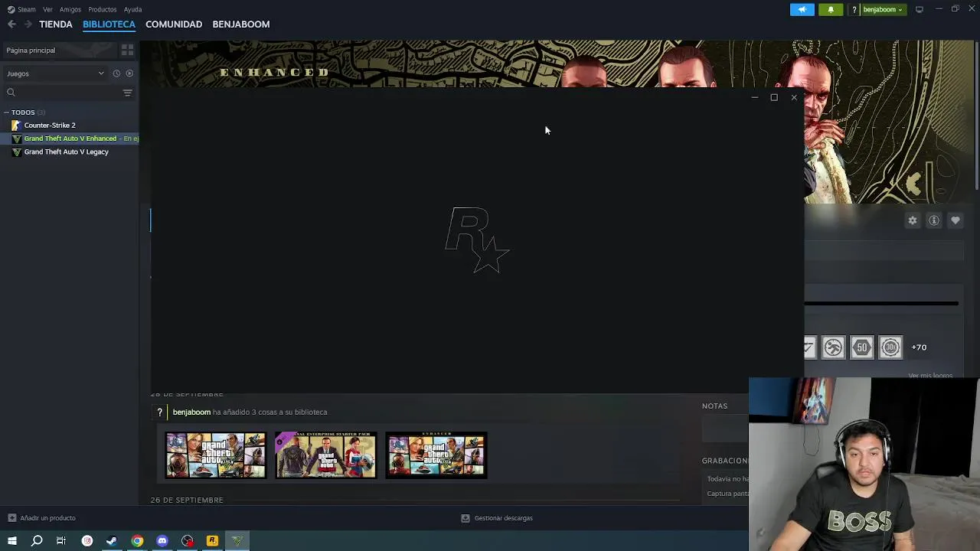
Task: Expand the Juegos filter dropdown
Action: 55,73
